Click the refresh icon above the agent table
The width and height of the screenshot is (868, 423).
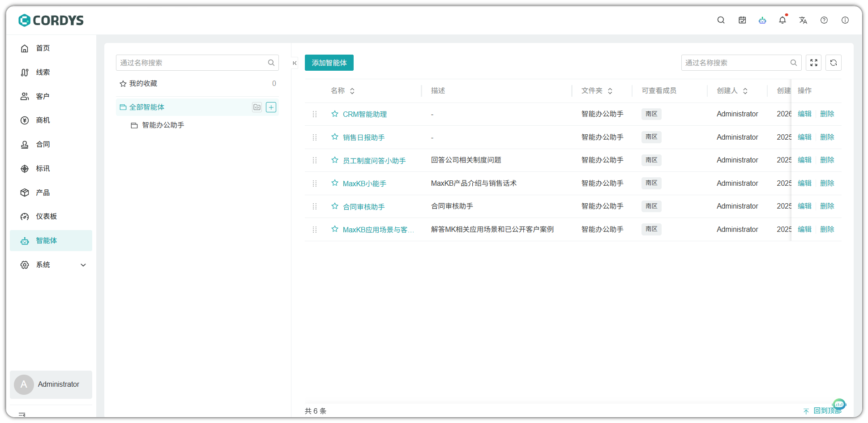click(x=833, y=63)
